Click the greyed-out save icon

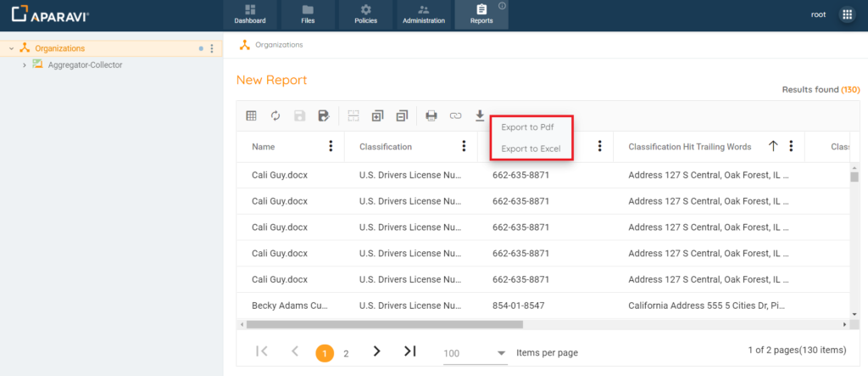(x=299, y=116)
